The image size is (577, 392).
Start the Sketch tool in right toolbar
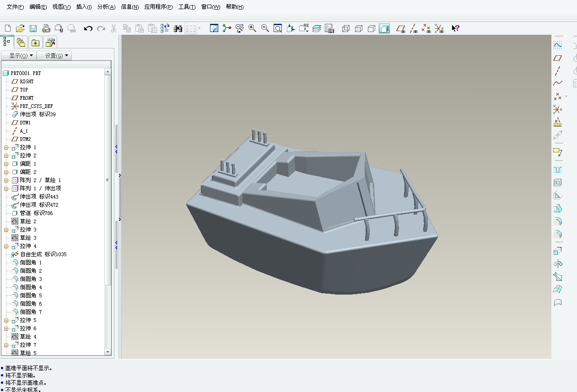(x=557, y=45)
